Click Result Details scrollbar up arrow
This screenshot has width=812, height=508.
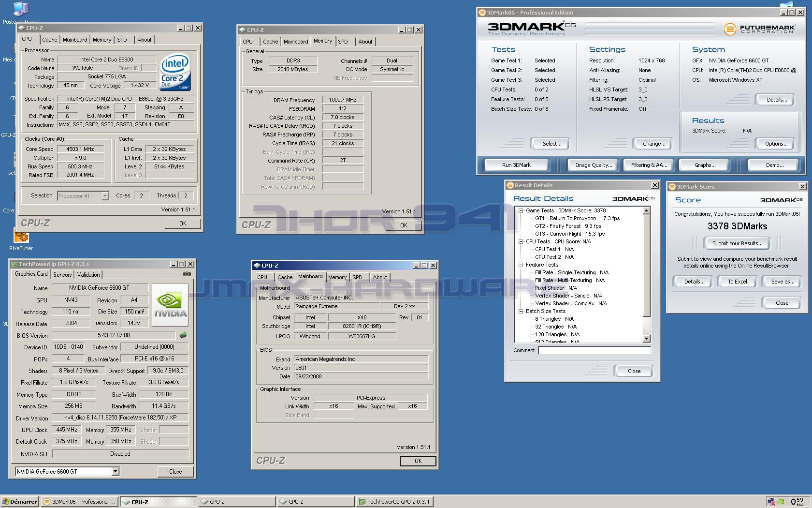click(647, 210)
